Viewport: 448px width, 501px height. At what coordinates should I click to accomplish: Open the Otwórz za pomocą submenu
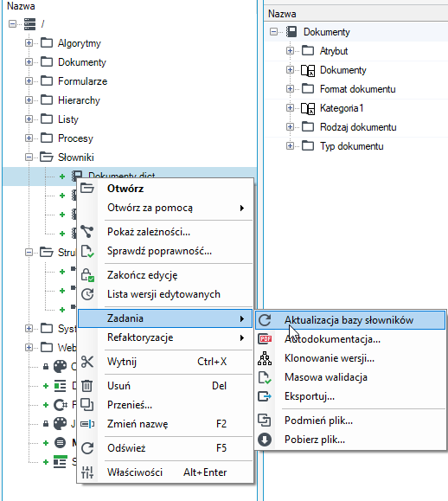pos(165,208)
